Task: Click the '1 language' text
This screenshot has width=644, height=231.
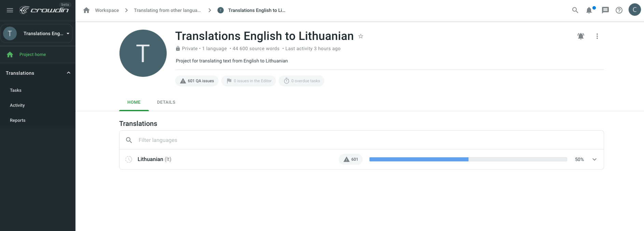Action: tap(214, 48)
